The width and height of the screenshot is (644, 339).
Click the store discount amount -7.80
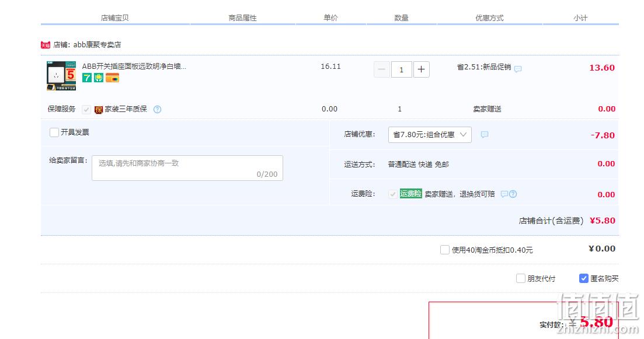point(603,135)
